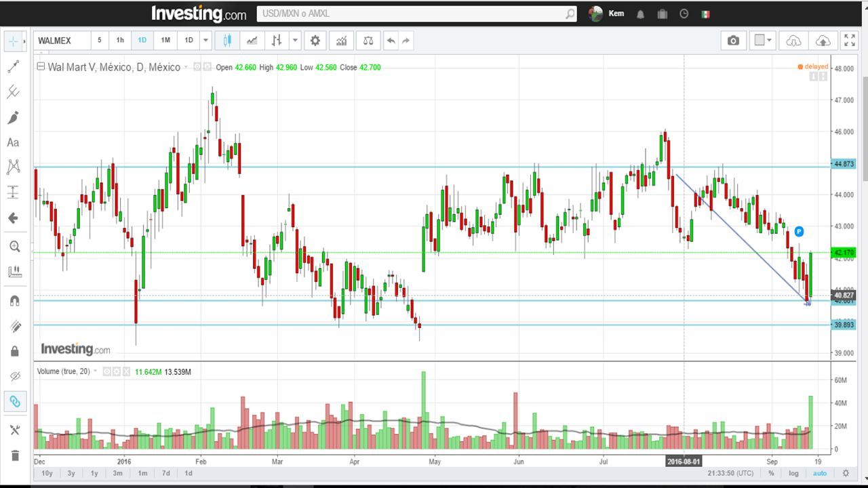The height and width of the screenshot is (488, 868).
Task: Click the search magnifier icon
Action: 570,14
